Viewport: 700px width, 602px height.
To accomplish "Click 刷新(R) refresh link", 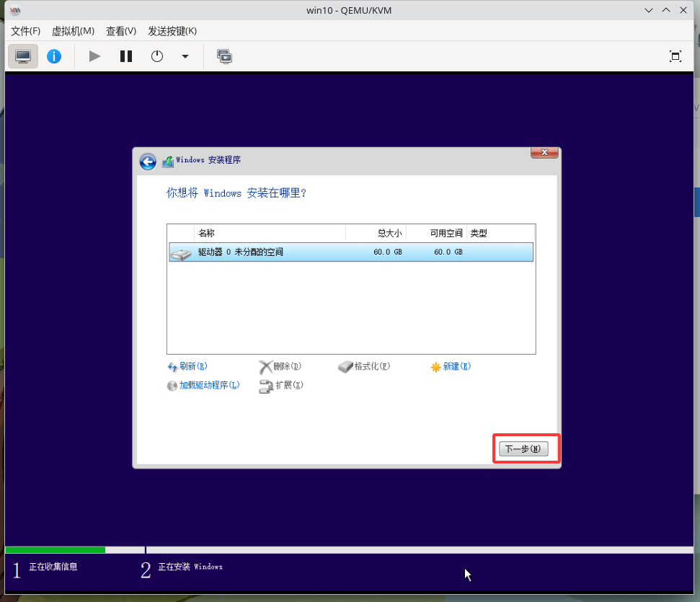I will (187, 367).
